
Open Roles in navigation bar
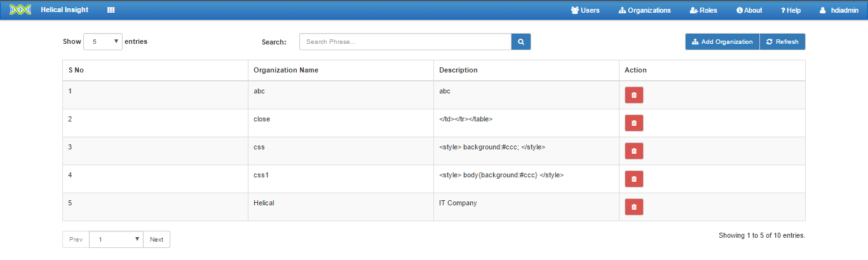coord(703,10)
